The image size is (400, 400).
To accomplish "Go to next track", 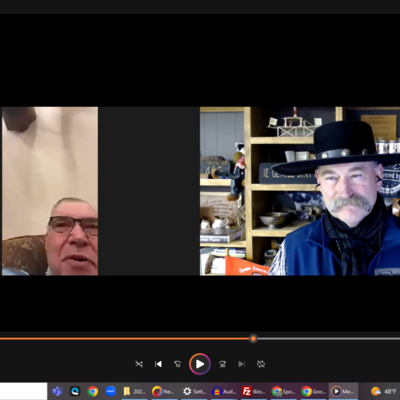I will tap(242, 364).
